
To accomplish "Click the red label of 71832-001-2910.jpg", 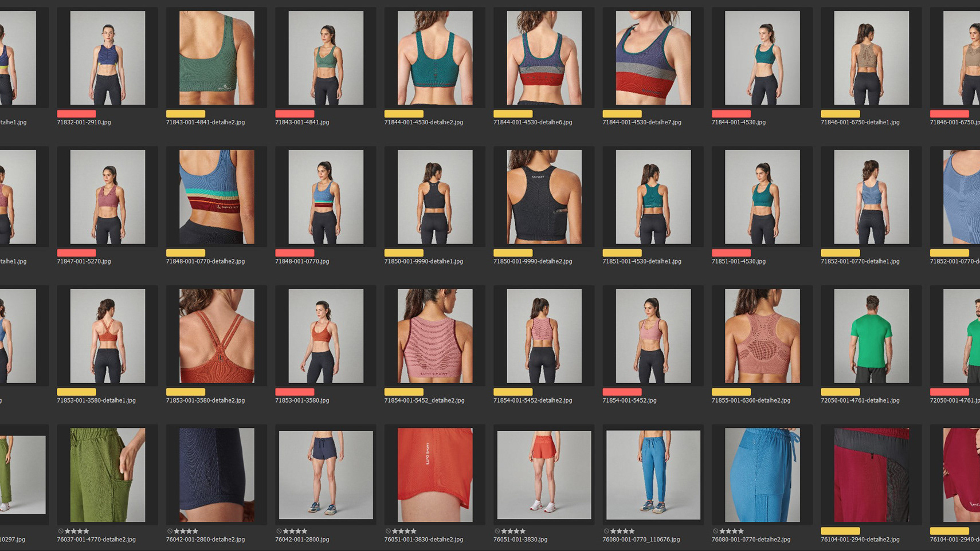I will [76, 114].
